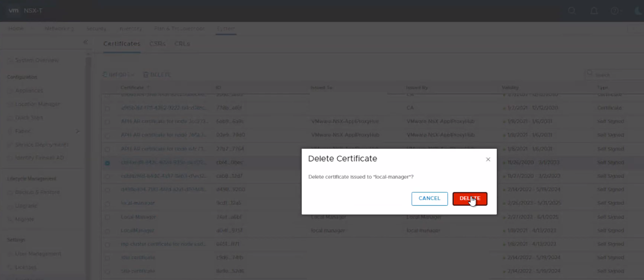Screen dimensions: 644x280
Task: Open Identity Firewall AD in sidebar
Action: pos(40,158)
